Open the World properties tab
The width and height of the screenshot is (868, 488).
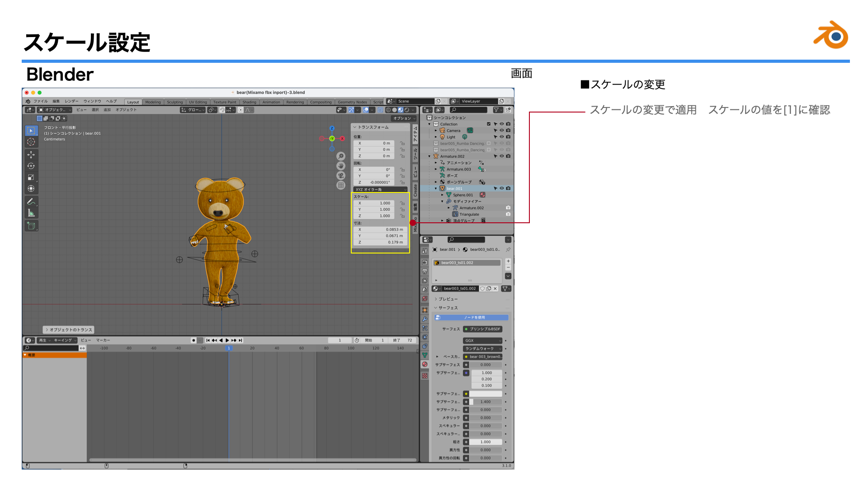click(425, 299)
